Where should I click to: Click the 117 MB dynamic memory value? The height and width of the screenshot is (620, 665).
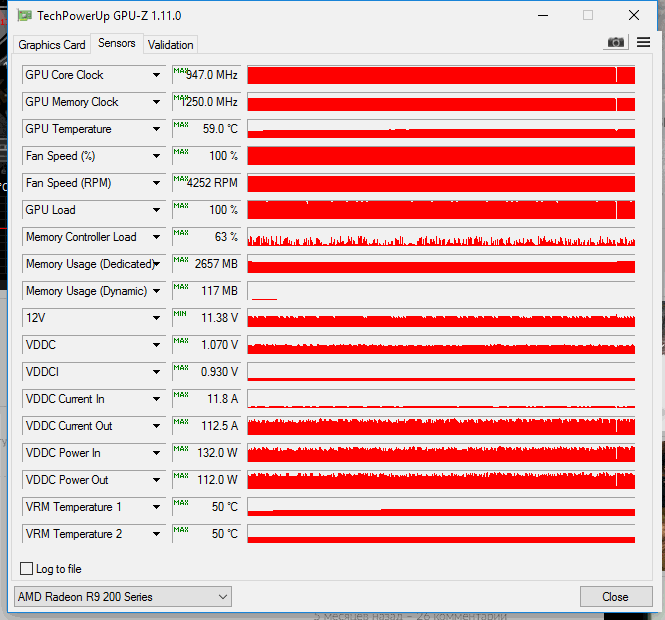(x=207, y=291)
